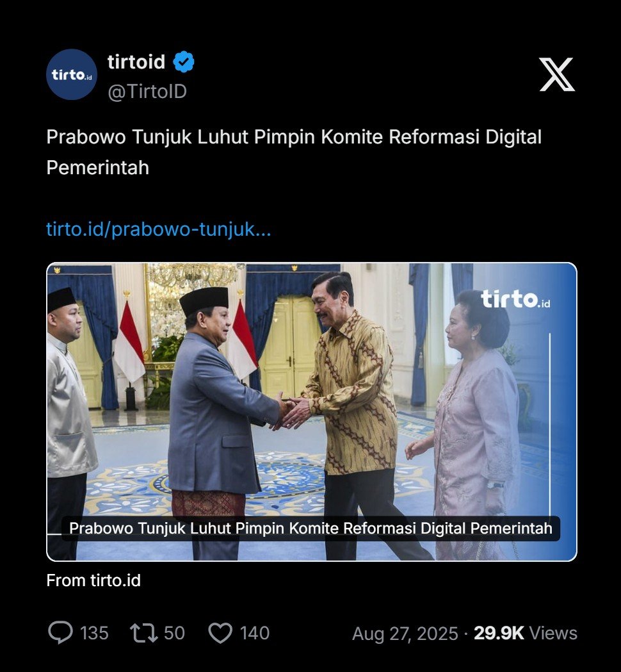Click the tirto.id profile avatar
The width and height of the screenshot is (621, 672).
tap(72, 74)
